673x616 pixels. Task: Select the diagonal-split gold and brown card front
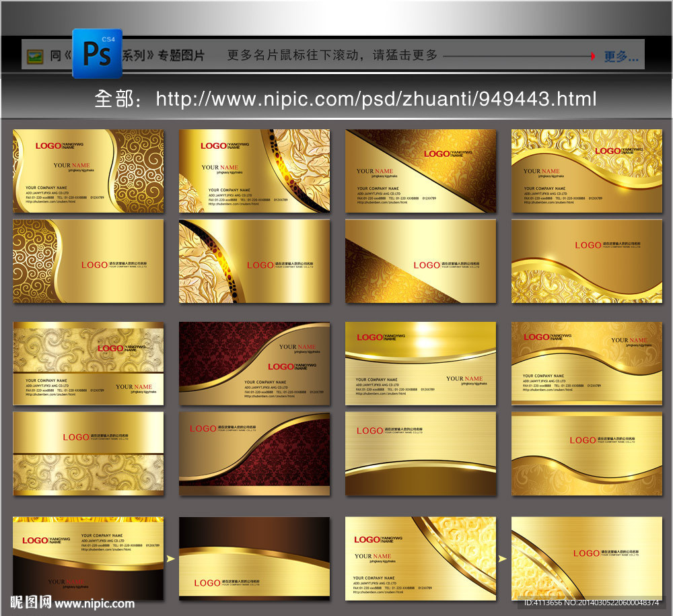pyautogui.click(x=421, y=171)
